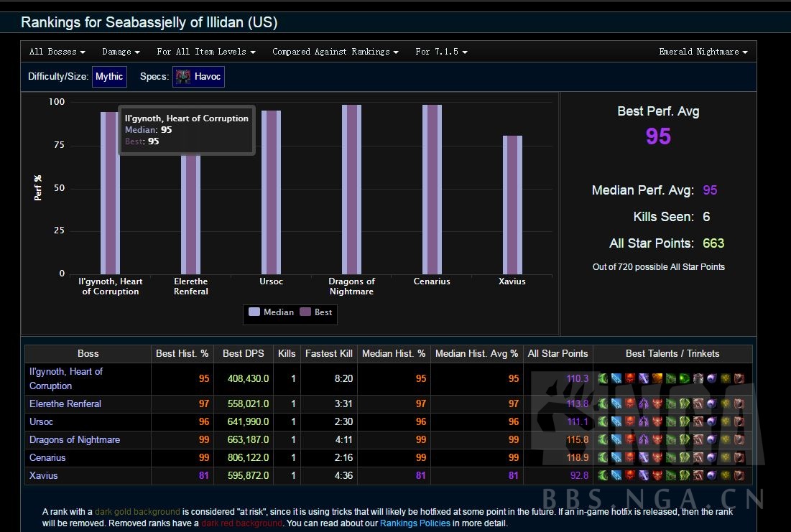Click orange fire talent icon in Il'gynoth row

[657, 378]
